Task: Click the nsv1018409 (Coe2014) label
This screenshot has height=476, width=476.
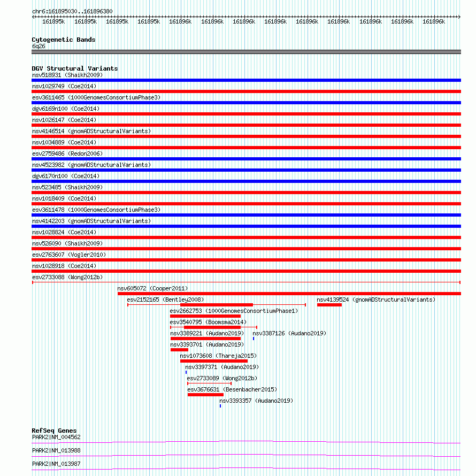Action: [64, 198]
